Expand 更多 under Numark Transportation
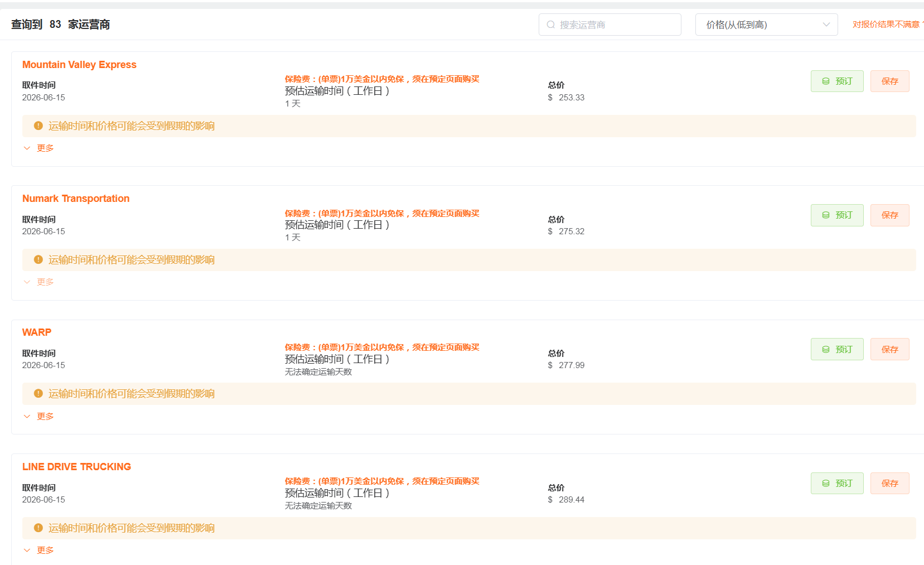This screenshot has width=924, height=565. (38, 282)
